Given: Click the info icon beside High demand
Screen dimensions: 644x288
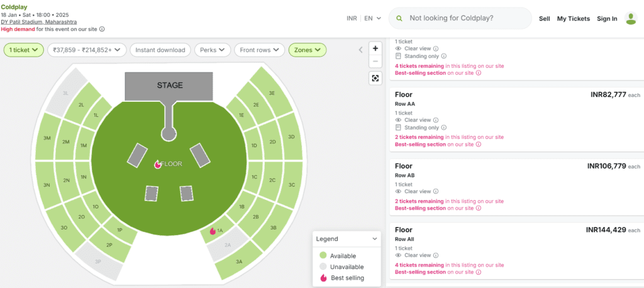Looking at the screenshot, I should click(103, 29).
